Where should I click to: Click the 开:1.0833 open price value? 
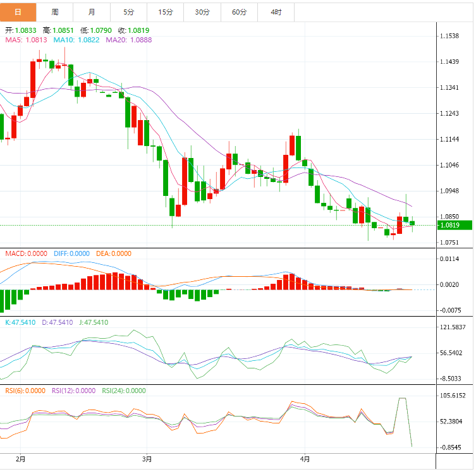(21, 30)
